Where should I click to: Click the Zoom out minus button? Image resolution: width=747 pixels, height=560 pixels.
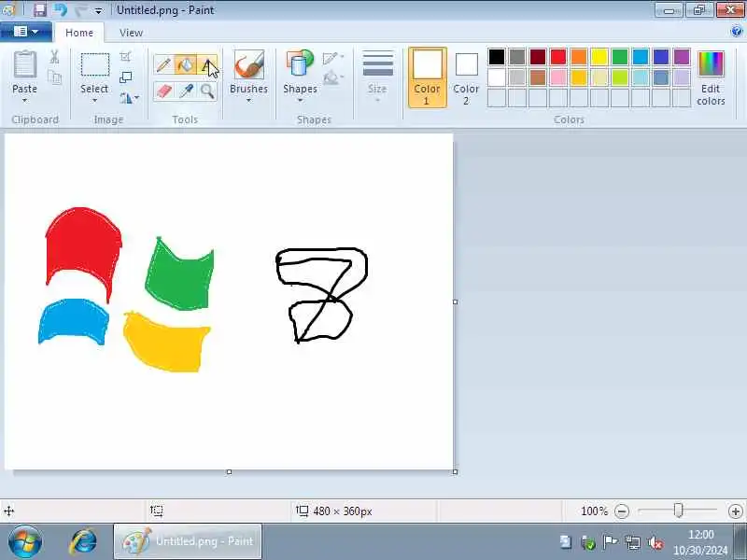point(622,511)
